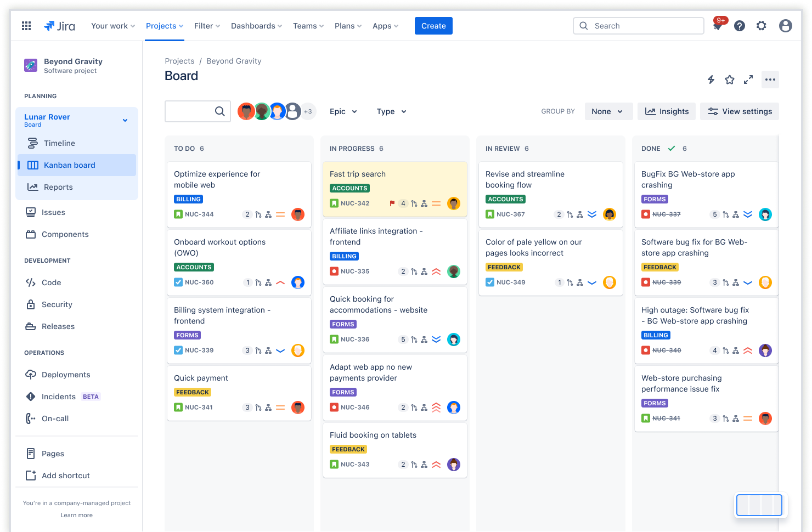
Task: Click the automation lightning bolt icon
Action: [x=711, y=80]
